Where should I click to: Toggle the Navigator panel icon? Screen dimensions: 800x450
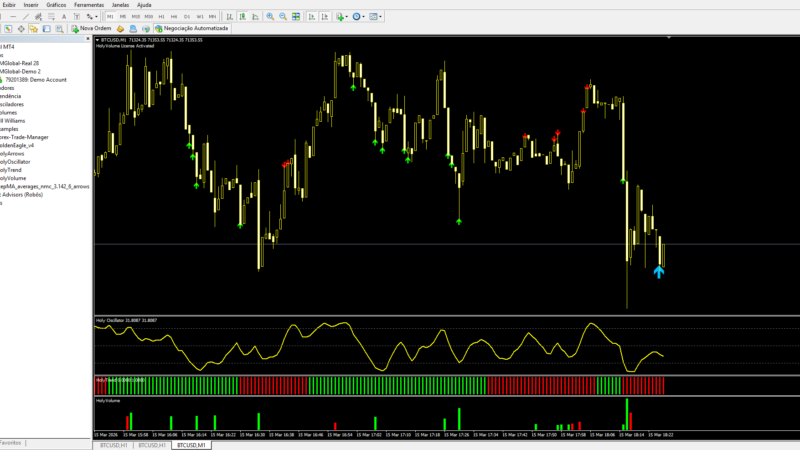pyautogui.click(x=34, y=29)
